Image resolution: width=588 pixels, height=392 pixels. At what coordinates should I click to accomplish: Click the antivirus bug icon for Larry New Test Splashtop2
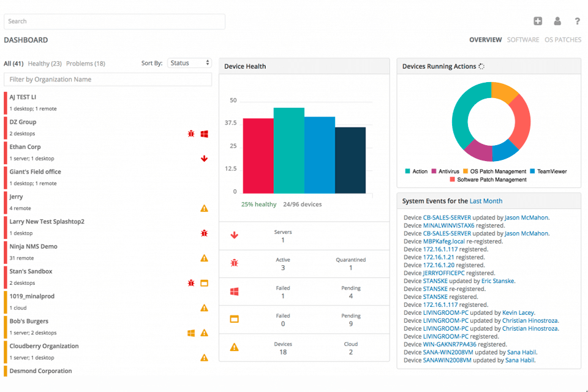(x=204, y=233)
